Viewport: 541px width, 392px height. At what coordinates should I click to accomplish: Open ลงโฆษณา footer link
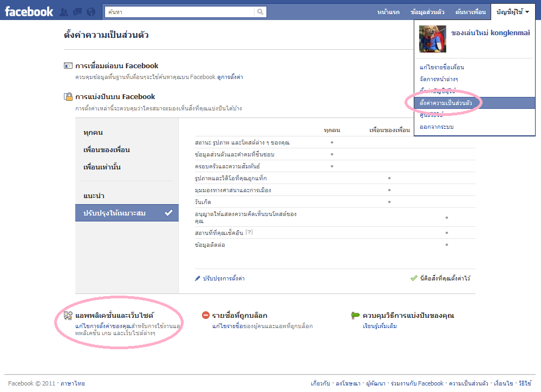coord(348,383)
